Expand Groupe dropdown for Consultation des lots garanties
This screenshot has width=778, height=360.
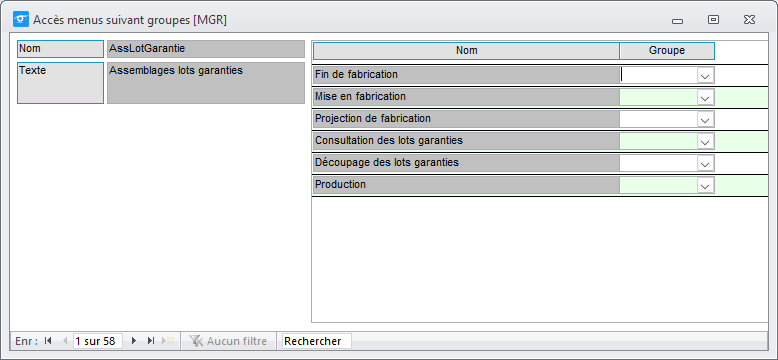(x=705, y=141)
